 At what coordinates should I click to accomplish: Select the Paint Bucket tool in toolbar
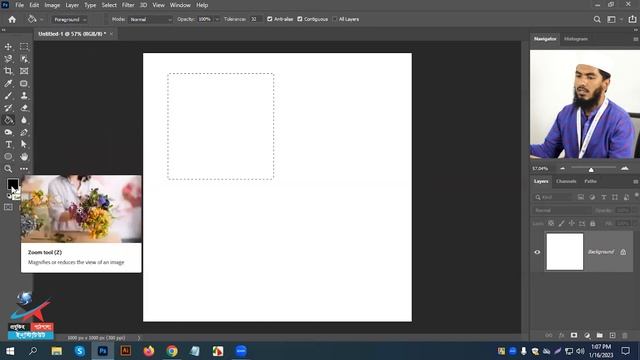(x=8, y=120)
